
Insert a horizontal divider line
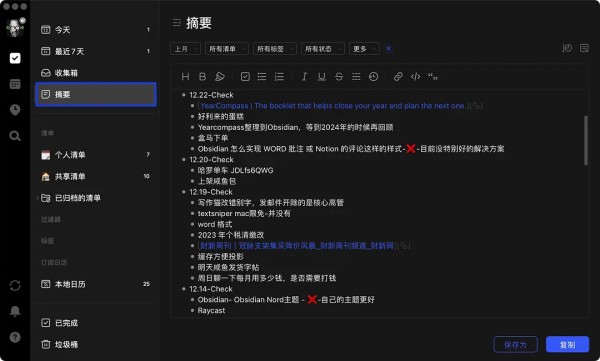pos(356,77)
